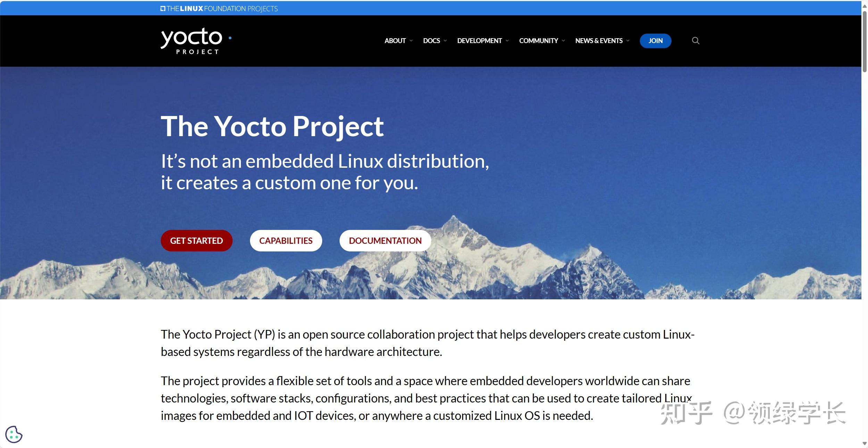Expand the Community dropdown chevron

click(x=563, y=41)
